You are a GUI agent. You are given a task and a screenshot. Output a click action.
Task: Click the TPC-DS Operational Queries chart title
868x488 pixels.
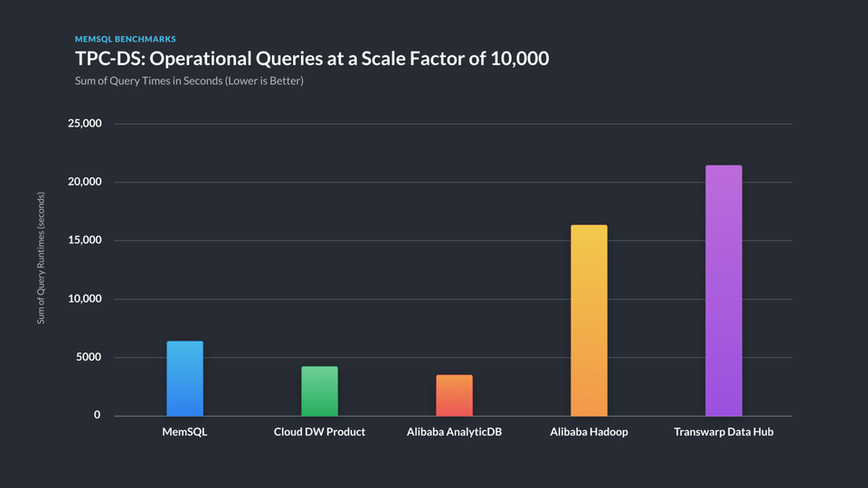point(312,60)
